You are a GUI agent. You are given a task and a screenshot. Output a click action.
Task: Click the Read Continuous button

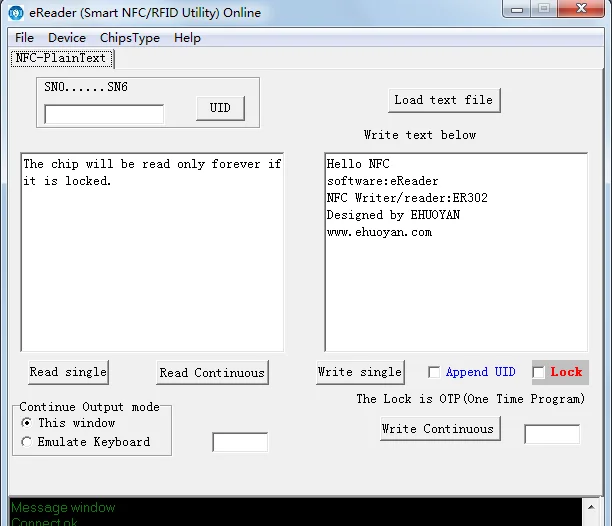click(212, 373)
